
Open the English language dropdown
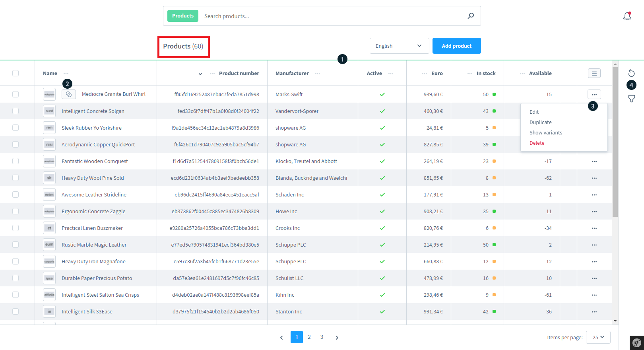(399, 46)
